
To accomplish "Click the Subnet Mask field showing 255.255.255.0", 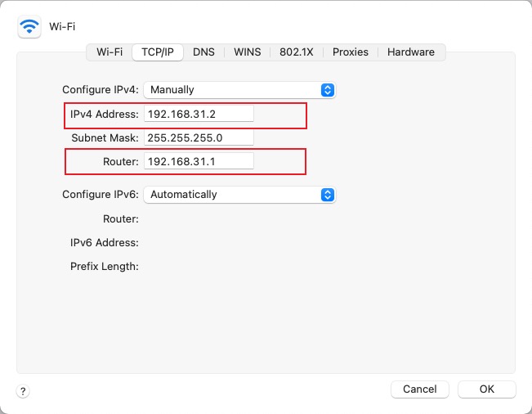I will point(199,137).
